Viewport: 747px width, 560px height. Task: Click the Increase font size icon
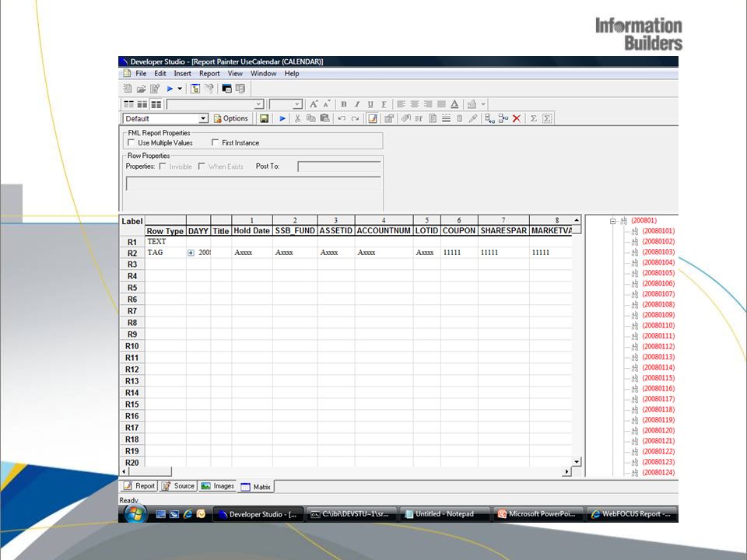(x=313, y=104)
